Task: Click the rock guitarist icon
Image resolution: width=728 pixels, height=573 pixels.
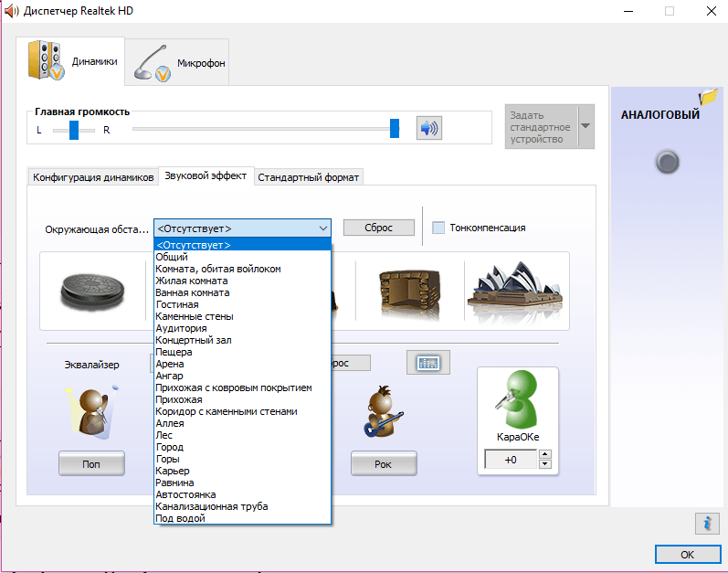Action: click(384, 411)
